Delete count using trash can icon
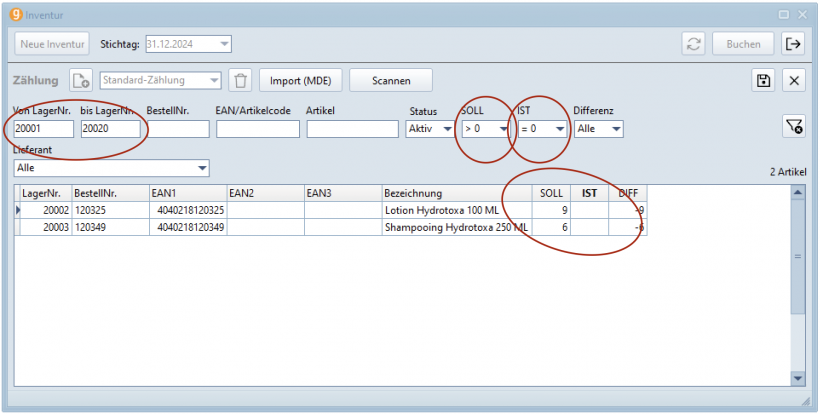The height and width of the screenshot is (414, 820). 240,81
